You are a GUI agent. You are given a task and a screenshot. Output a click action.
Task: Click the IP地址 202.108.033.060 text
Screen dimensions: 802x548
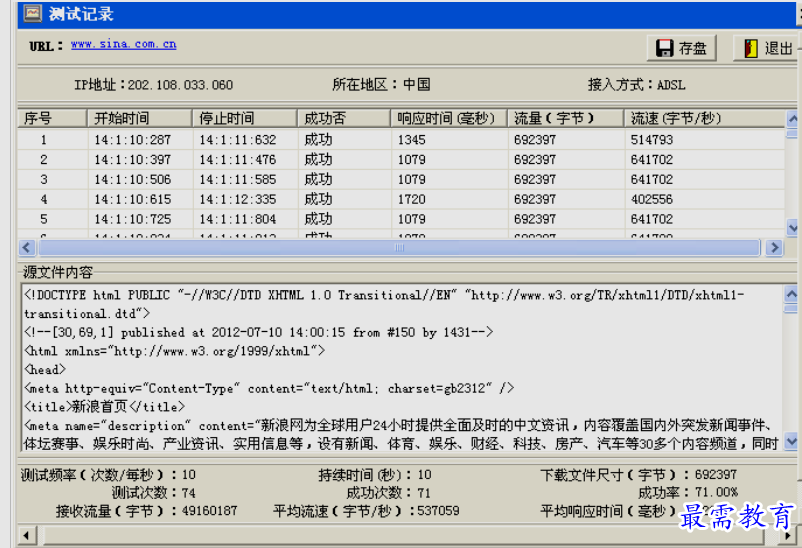pos(153,84)
